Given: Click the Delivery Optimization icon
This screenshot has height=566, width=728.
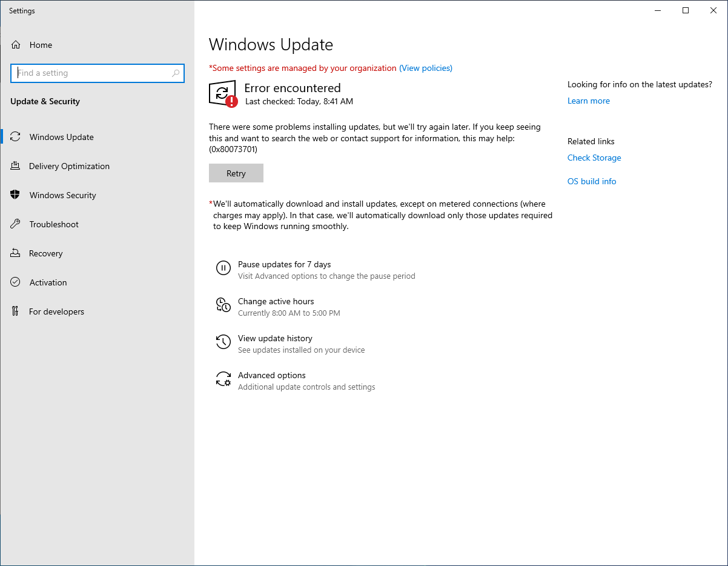Looking at the screenshot, I should [x=16, y=166].
